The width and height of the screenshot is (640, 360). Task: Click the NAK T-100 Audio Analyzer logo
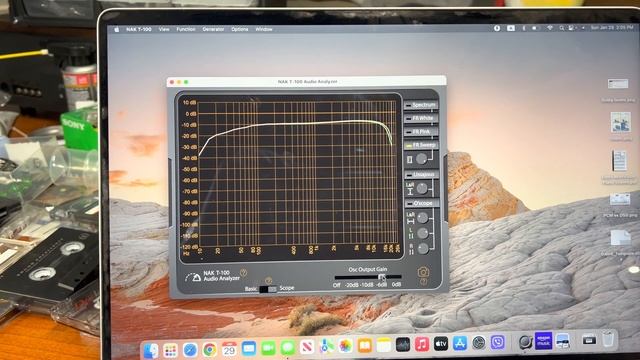click(x=213, y=276)
